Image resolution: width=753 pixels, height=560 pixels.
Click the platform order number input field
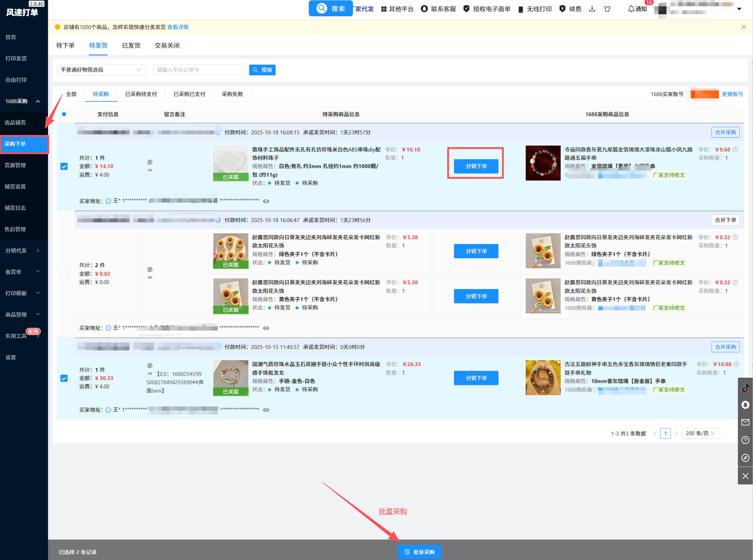coord(198,70)
